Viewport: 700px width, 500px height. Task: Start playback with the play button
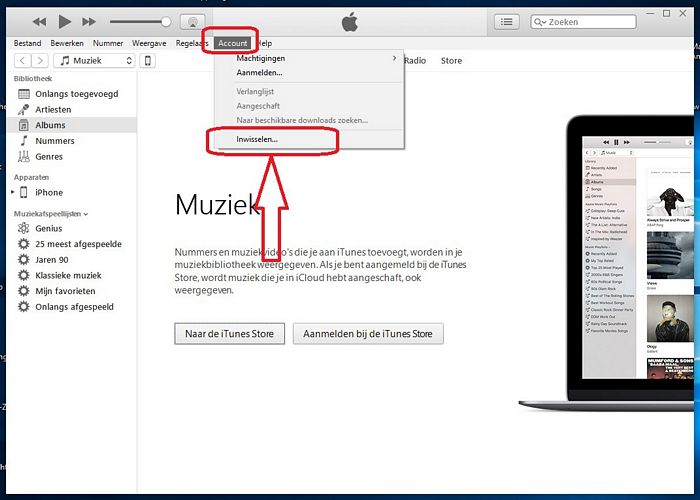pos(65,21)
